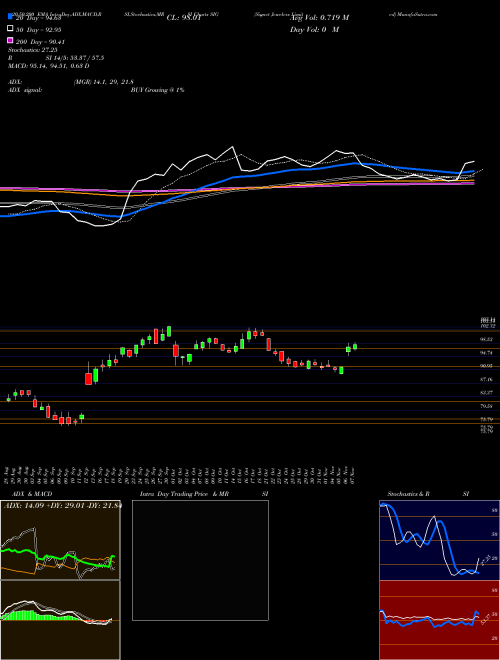500x660 pixels.
Task: Open the MACD histogram chart panel
Action: [x=60, y=620]
